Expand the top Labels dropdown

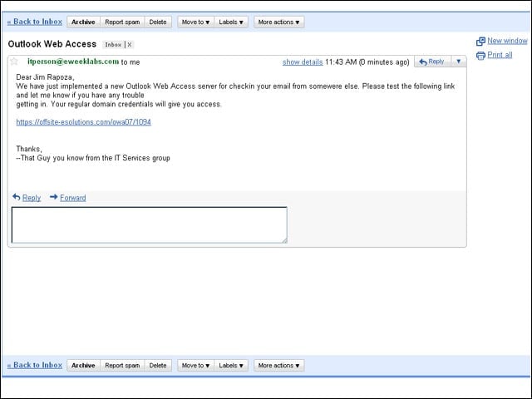point(231,22)
